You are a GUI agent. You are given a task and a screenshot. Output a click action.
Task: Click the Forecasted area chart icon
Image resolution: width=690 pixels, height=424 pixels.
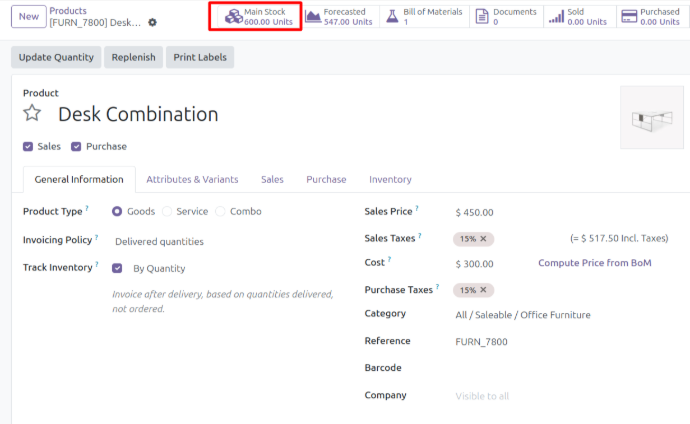[313, 17]
